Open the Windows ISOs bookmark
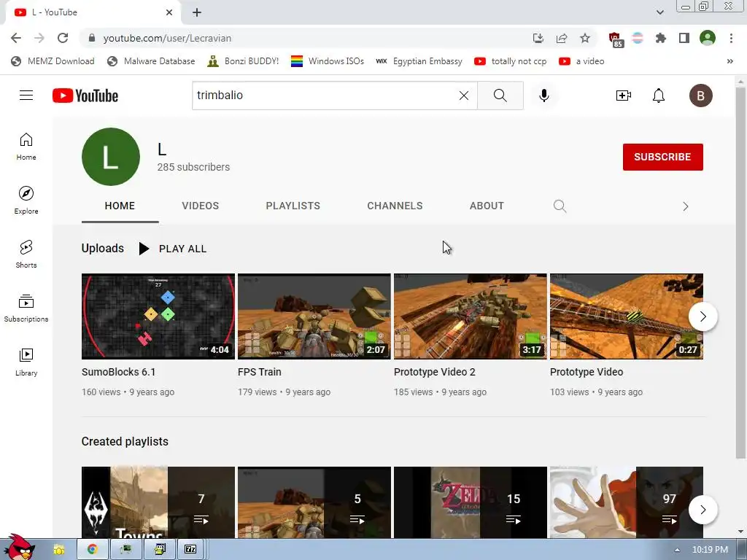 click(328, 61)
